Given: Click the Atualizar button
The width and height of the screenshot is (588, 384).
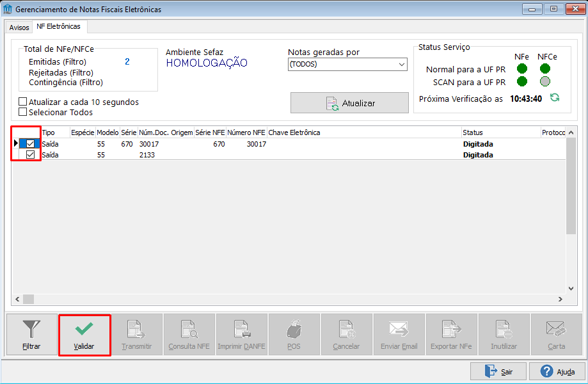Looking at the screenshot, I should pos(349,103).
